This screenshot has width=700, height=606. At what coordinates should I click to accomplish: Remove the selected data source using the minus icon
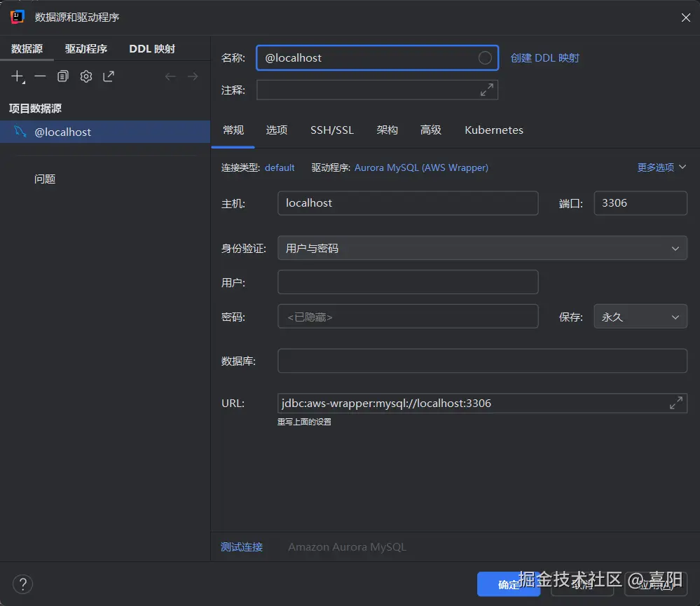(40, 76)
